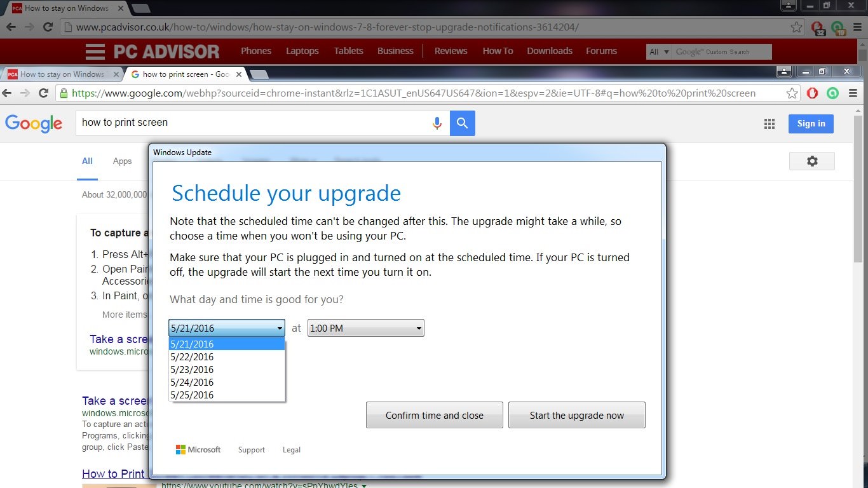This screenshot has width=868, height=488.
Task: Click the Google Sign in button
Action: point(811,124)
